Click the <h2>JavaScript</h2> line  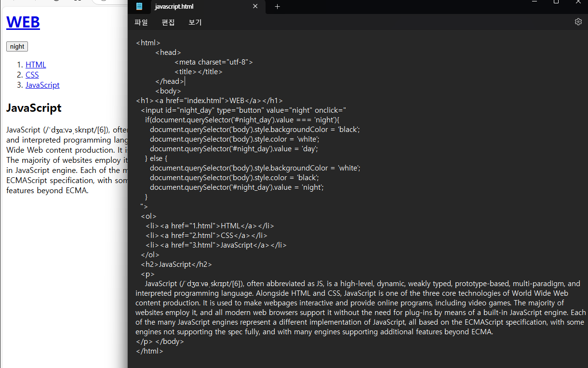coord(176,264)
